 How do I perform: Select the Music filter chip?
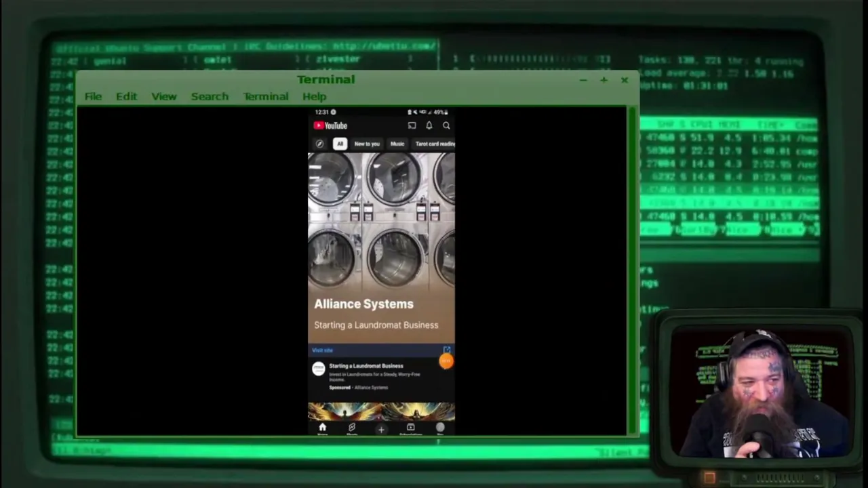397,144
